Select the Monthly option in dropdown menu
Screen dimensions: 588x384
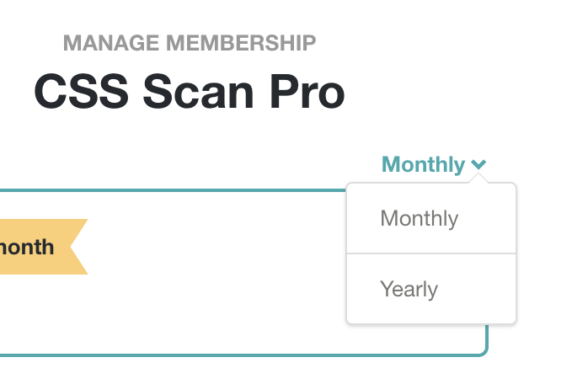[431, 218]
